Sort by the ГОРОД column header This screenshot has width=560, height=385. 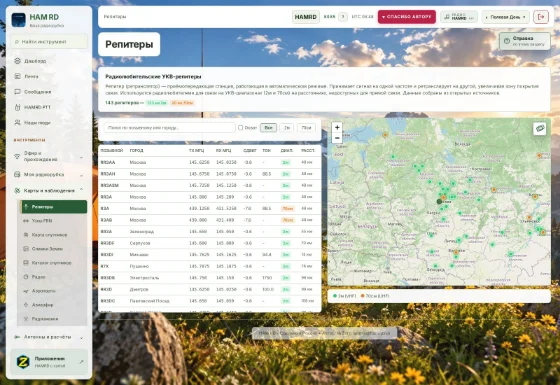(136, 151)
